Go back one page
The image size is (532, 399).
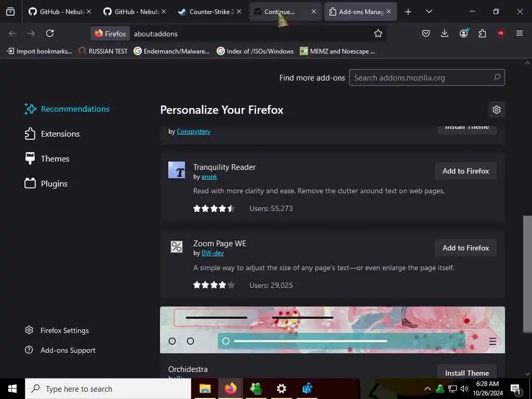(12, 33)
